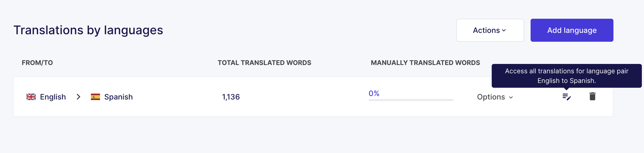
Task: Click the UK flag icon beside English
Action: pyautogui.click(x=31, y=97)
